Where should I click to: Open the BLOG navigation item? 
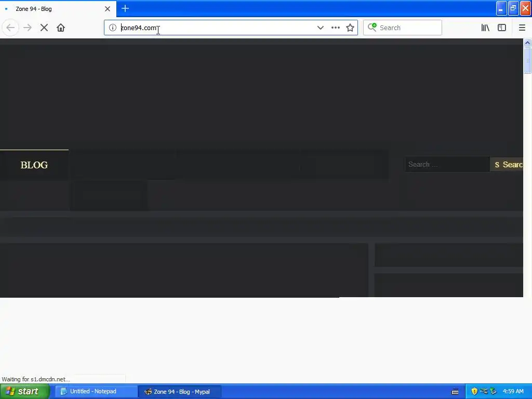(x=34, y=165)
